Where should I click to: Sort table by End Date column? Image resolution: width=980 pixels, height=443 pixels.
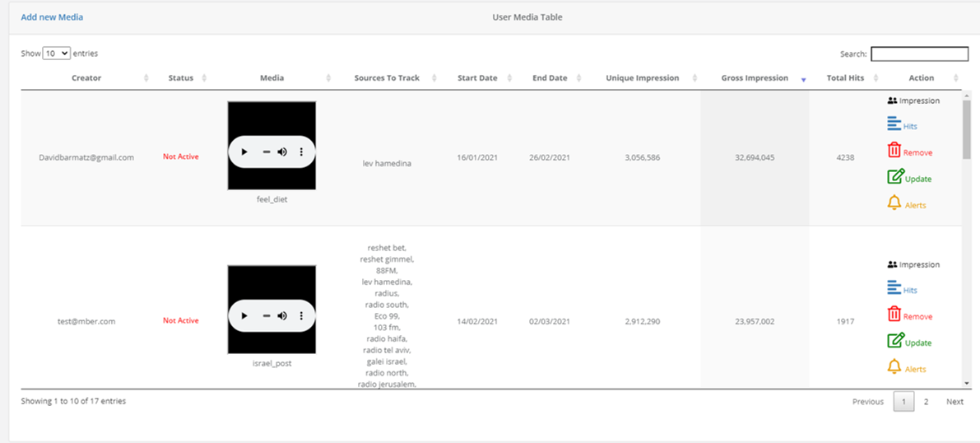coord(550,78)
